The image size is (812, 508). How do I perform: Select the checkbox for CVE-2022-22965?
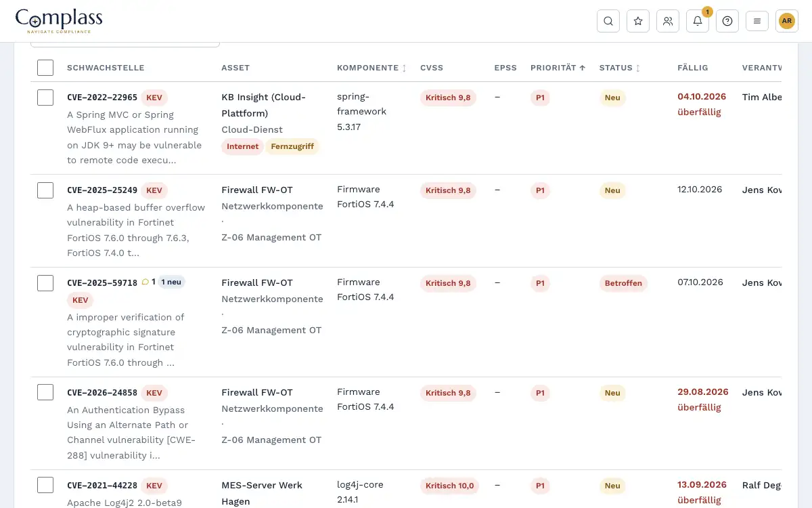(45, 98)
